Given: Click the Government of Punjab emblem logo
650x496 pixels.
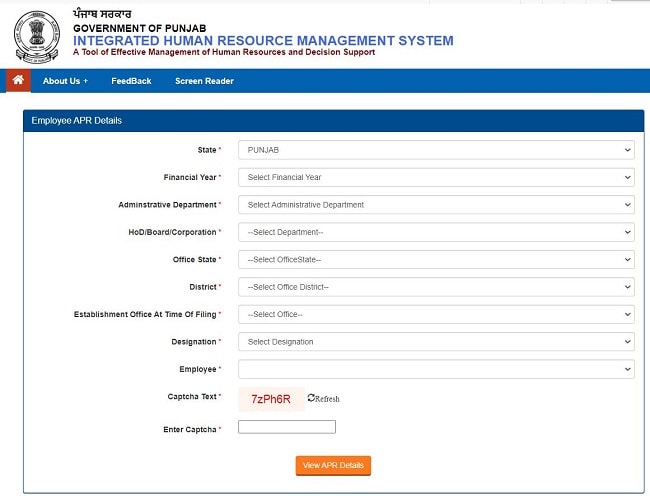Looking at the screenshot, I should pos(37,37).
